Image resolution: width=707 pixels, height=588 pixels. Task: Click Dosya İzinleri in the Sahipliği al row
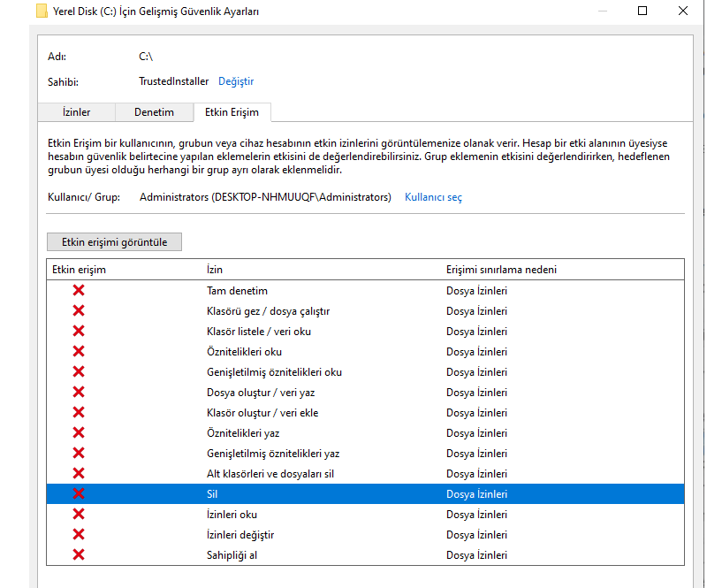click(476, 555)
